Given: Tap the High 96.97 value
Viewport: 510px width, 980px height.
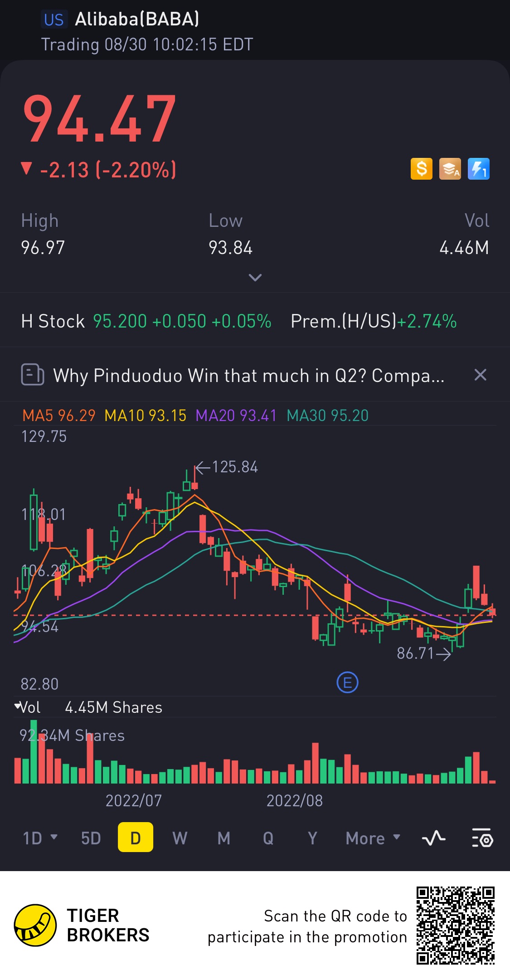Looking at the screenshot, I should click(43, 248).
